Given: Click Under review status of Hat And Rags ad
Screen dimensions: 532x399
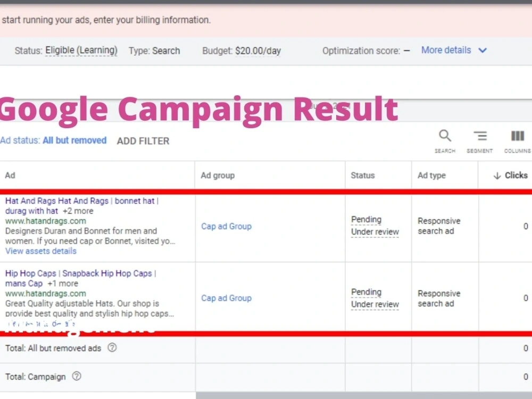Looking at the screenshot, I should coord(375,232).
